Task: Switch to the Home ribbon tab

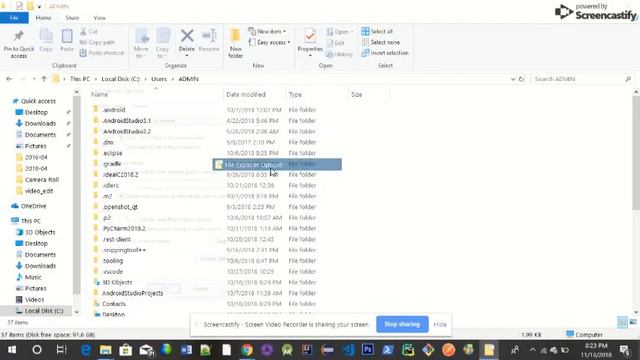Action: [x=43, y=18]
